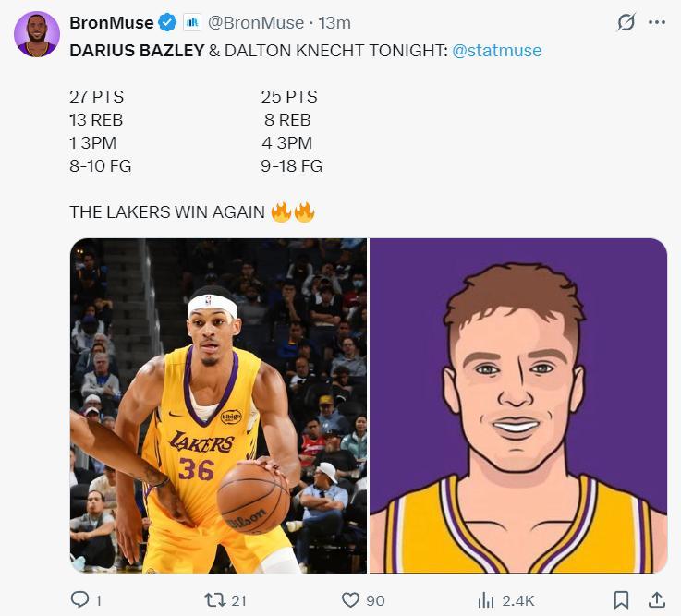Open the three-dot more options menu
Image resolution: width=681 pixels, height=616 pixels.
[x=657, y=22]
